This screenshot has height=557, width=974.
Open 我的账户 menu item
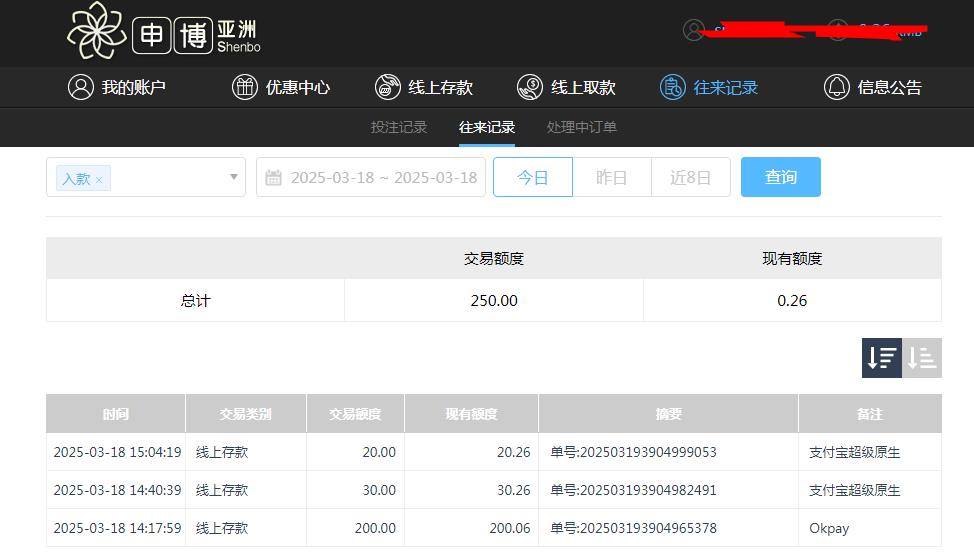click(117, 88)
